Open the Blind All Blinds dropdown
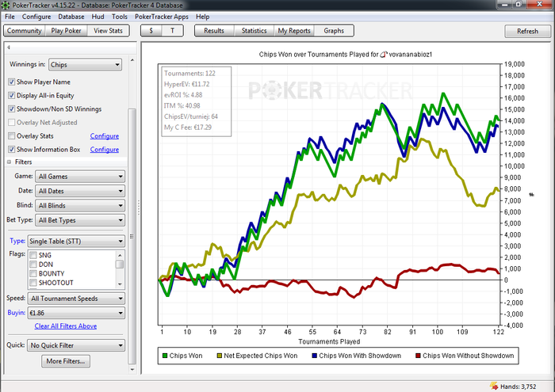Screen dimensions: 555x392 [x=80, y=205]
